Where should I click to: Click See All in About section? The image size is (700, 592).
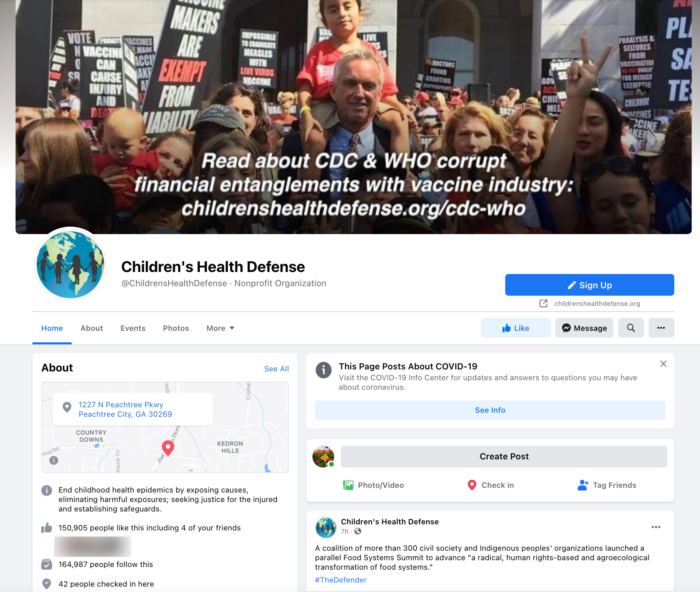(276, 369)
